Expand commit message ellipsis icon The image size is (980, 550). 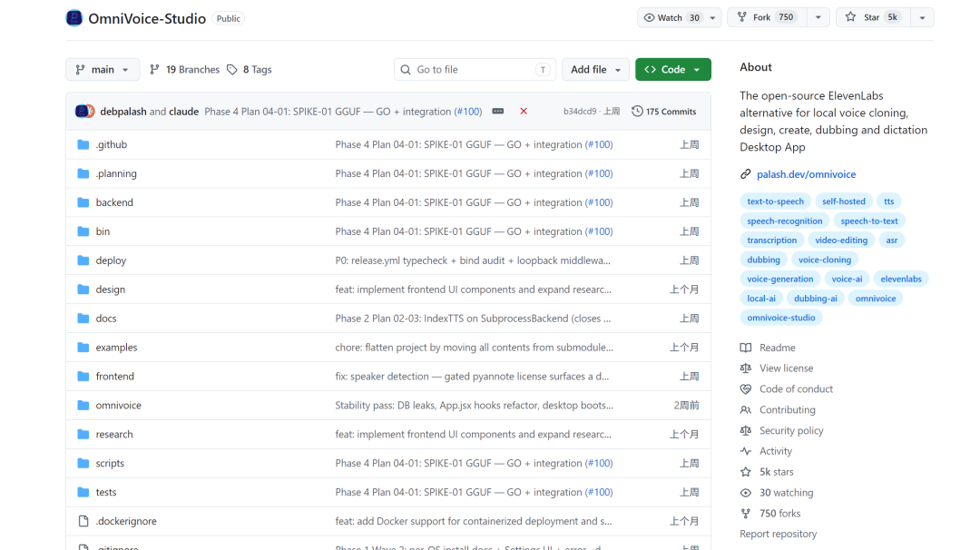[x=498, y=112]
